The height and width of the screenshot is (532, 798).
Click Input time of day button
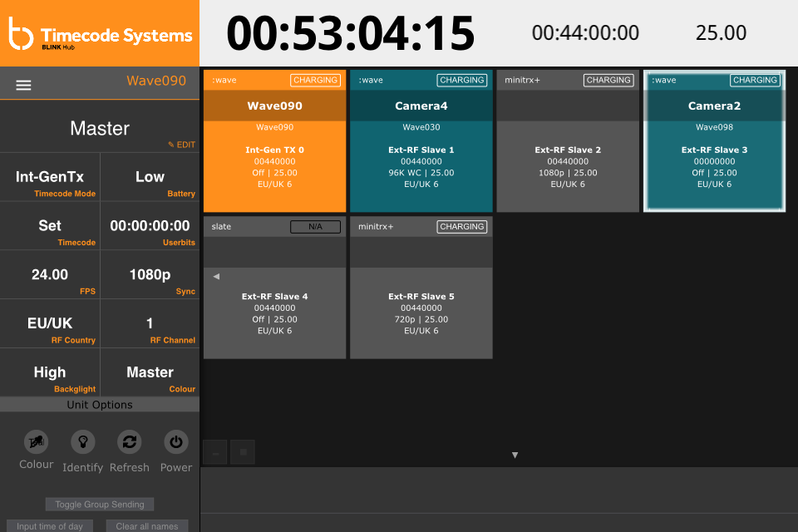coord(50,526)
